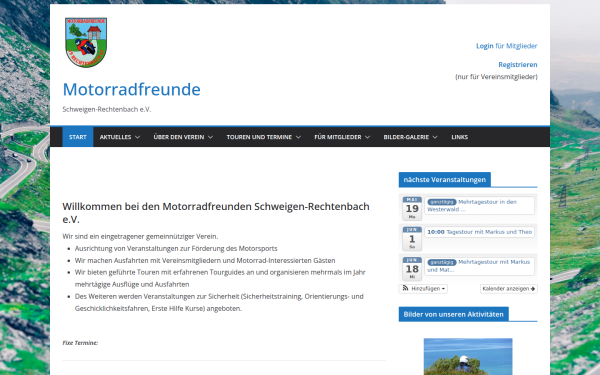Click the Kalender anzeigen button
The height and width of the screenshot is (375, 600).
point(509,289)
